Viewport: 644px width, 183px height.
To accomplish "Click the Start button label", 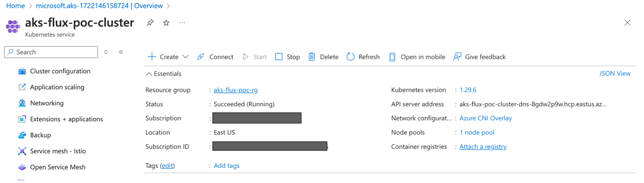I will [x=260, y=57].
